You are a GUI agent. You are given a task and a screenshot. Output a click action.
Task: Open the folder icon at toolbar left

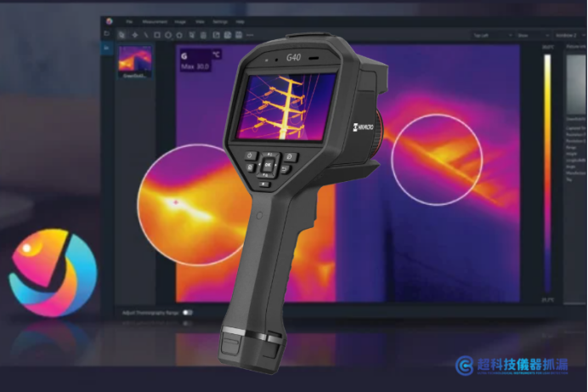107,34
